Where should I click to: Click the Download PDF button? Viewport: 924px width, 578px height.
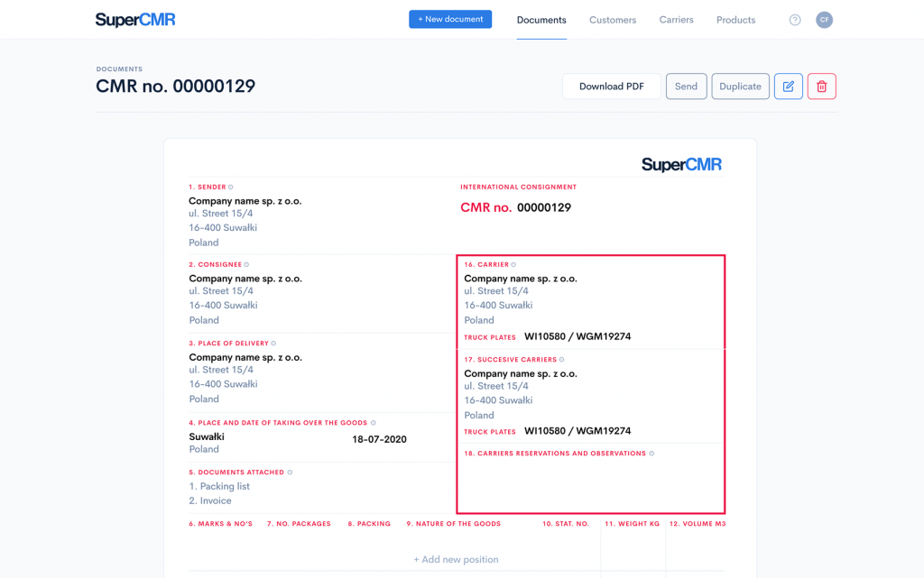pyautogui.click(x=611, y=87)
